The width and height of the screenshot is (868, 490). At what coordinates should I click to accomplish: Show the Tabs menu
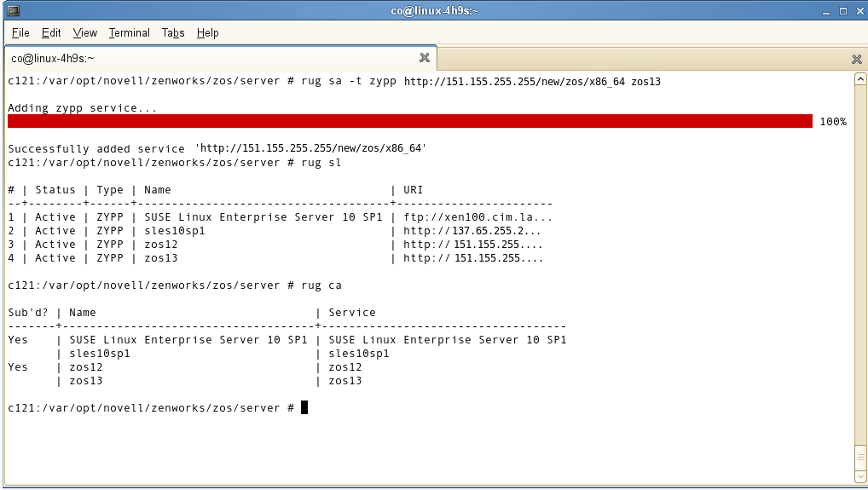(x=173, y=33)
